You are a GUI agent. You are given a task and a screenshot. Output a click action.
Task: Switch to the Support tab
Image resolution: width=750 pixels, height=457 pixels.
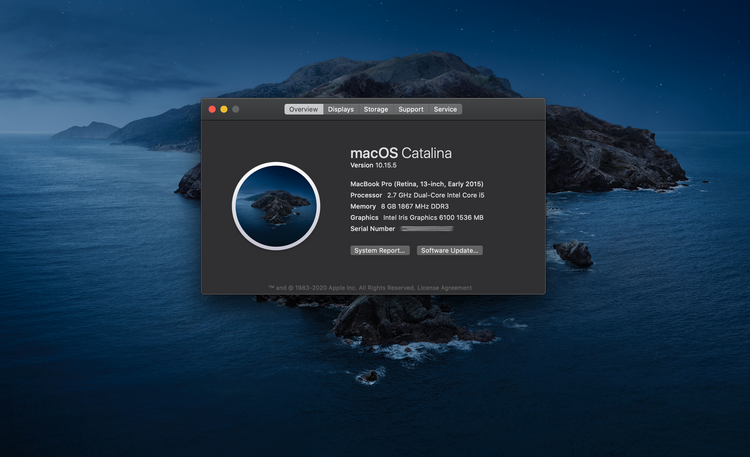tap(411, 109)
